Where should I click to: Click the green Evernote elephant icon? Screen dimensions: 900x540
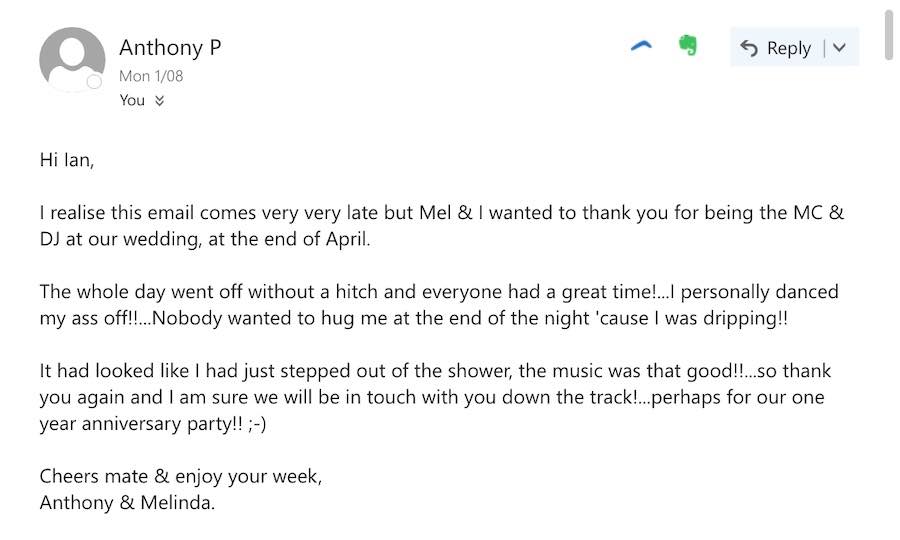pyautogui.click(x=687, y=46)
